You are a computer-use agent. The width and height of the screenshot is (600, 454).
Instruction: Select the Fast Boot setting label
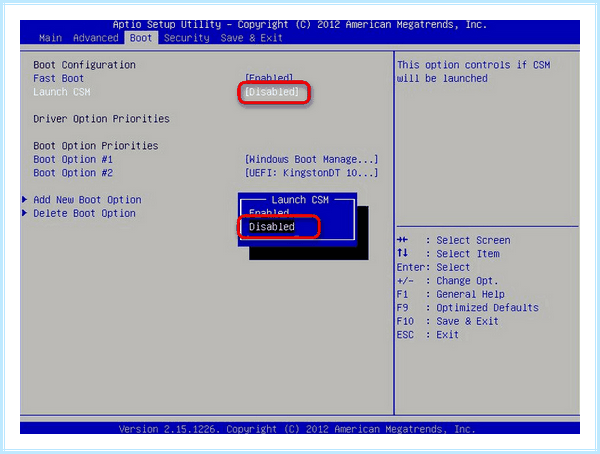pos(58,78)
